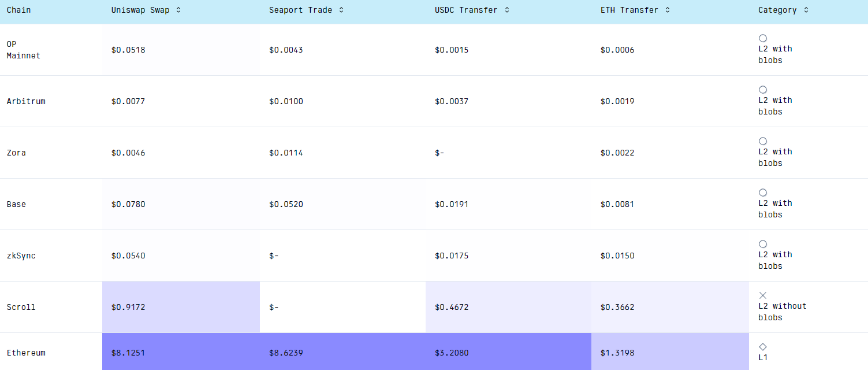This screenshot has width=868, height=370.
Task: Click the circle icon in OP Mainnet row
Action: pos(762,38)
